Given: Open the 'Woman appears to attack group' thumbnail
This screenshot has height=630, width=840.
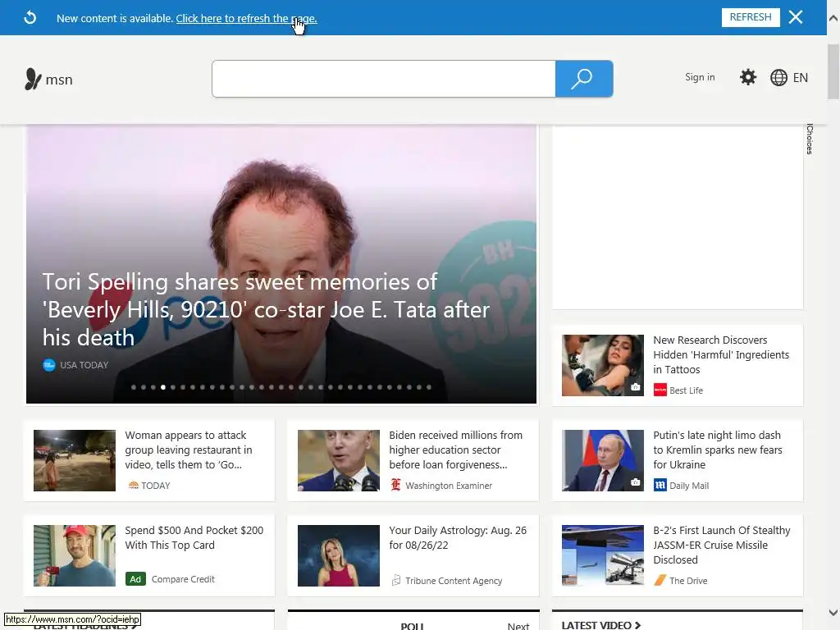Looking at the screenshot, I should 75,460.
